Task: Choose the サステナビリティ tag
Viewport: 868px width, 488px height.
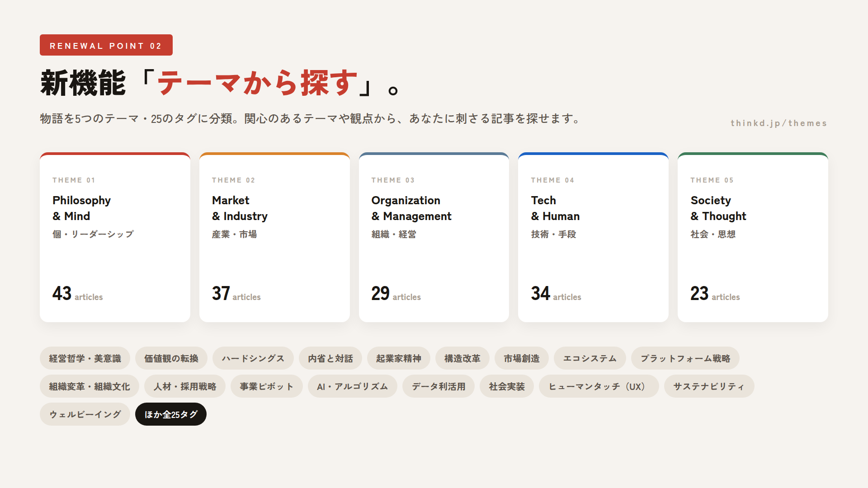Action: coord(709,386)
